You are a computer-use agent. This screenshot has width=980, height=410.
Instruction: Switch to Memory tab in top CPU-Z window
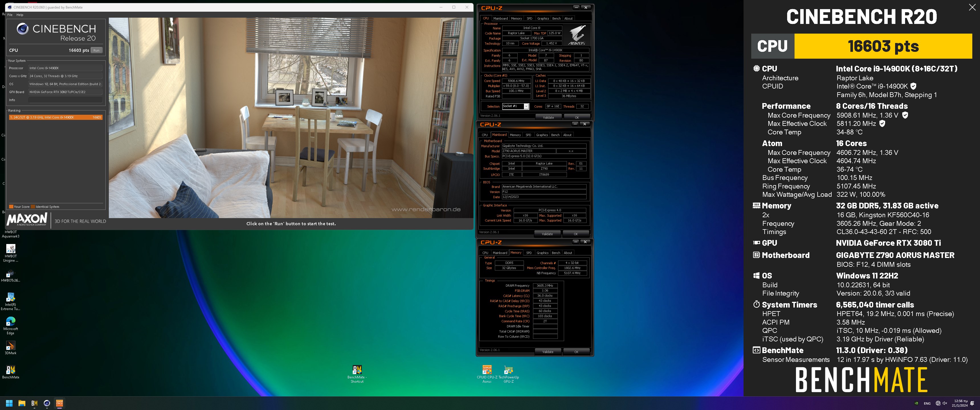tap(516, 18)
